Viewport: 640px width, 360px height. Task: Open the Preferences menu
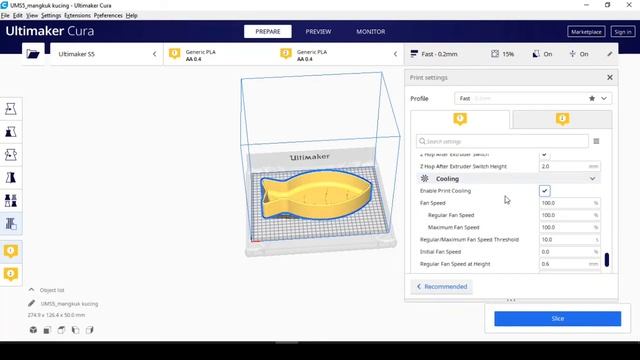click(x=108, y=16)
